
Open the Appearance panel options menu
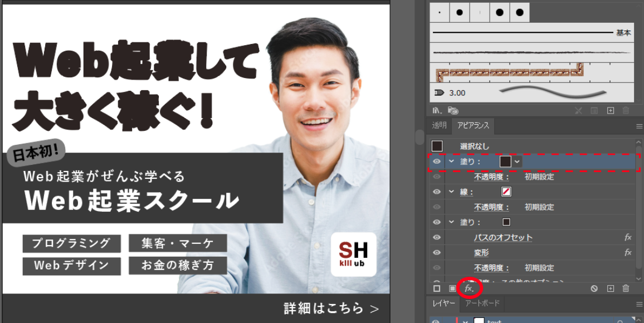tap(638, 126)
